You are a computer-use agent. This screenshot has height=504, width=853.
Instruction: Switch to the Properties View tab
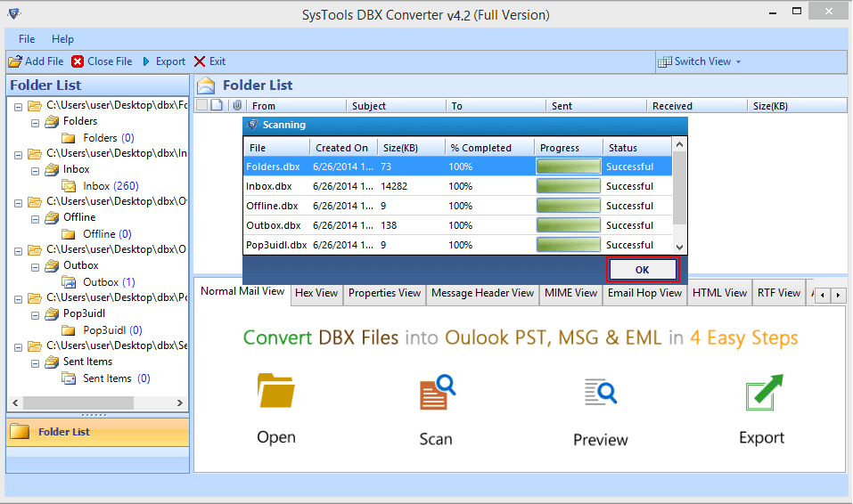pyautogui.click(x=385, y=294)
